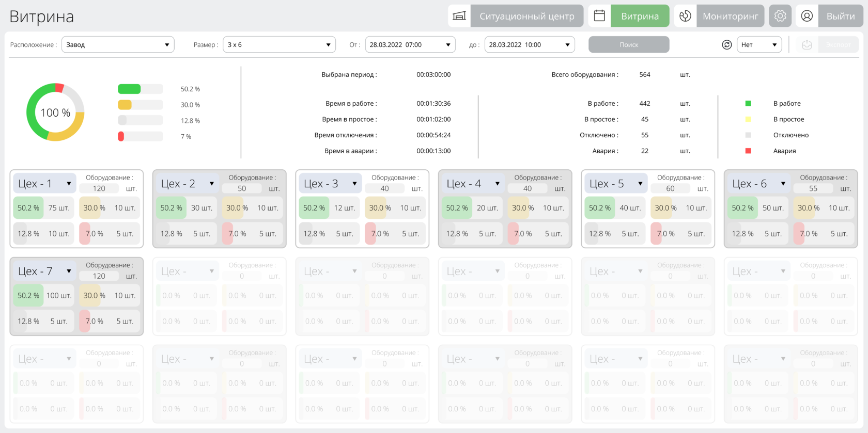Click the red Авария legend swatch
The image size is (868, 433).
(748, 151)
